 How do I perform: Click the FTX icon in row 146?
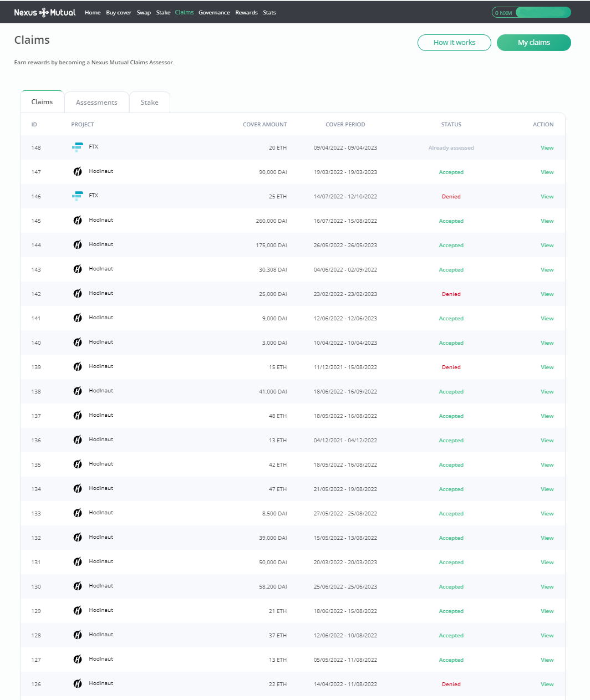[78, 196]
